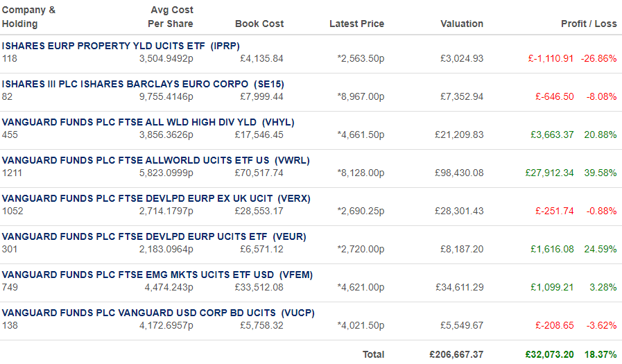Screen dimensions: 622x364
Task: Open VANGUARD DEVLPD EURP EX UK (VERX) link
Action: pos(156,198)
